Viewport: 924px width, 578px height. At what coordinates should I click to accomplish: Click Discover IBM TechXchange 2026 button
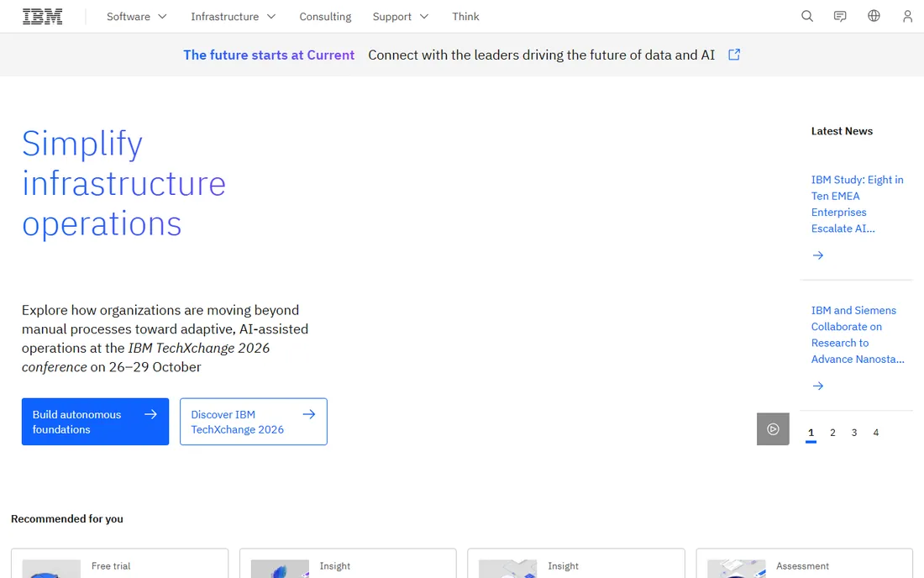point(254,421)
